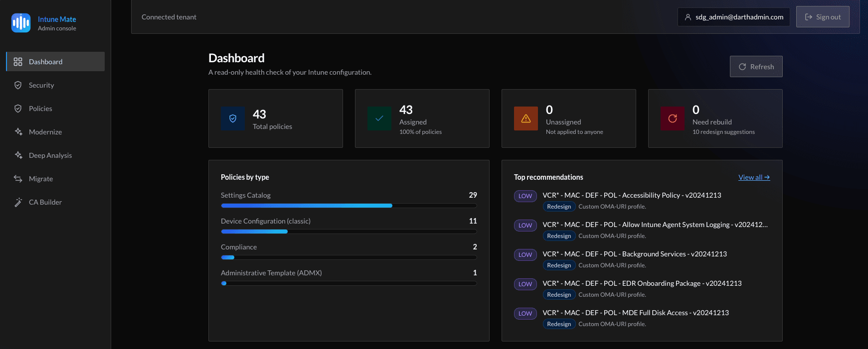Screen dimensions: 868x349
Task: Click the LOW badge for MDE Full Disk Access
Action: [x=525, y=314]
